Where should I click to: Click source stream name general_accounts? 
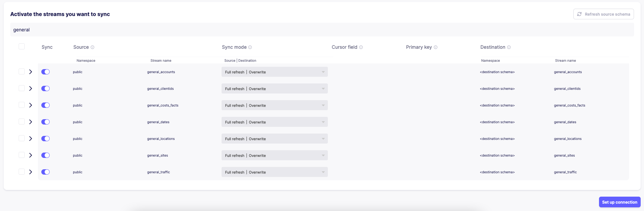pos(161,72)
